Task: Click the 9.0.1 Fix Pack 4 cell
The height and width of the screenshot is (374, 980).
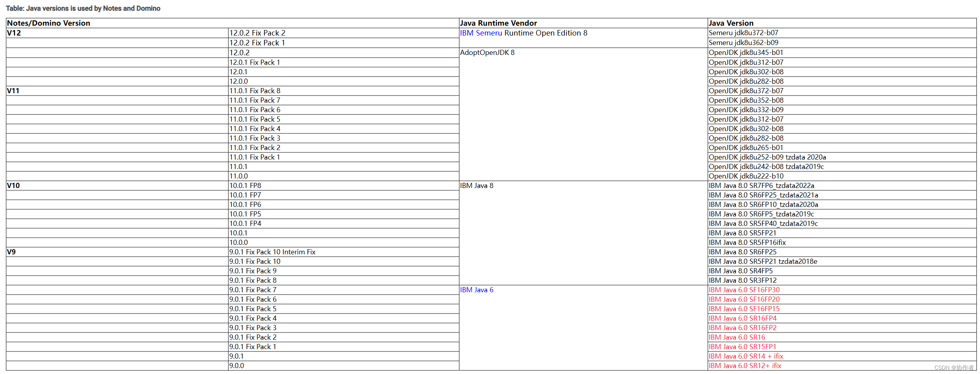Action: pos(344,318)
